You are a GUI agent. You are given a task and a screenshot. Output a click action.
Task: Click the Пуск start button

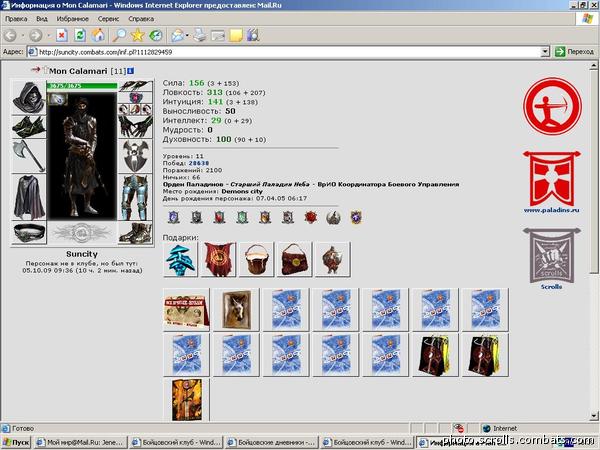(16, 443)
